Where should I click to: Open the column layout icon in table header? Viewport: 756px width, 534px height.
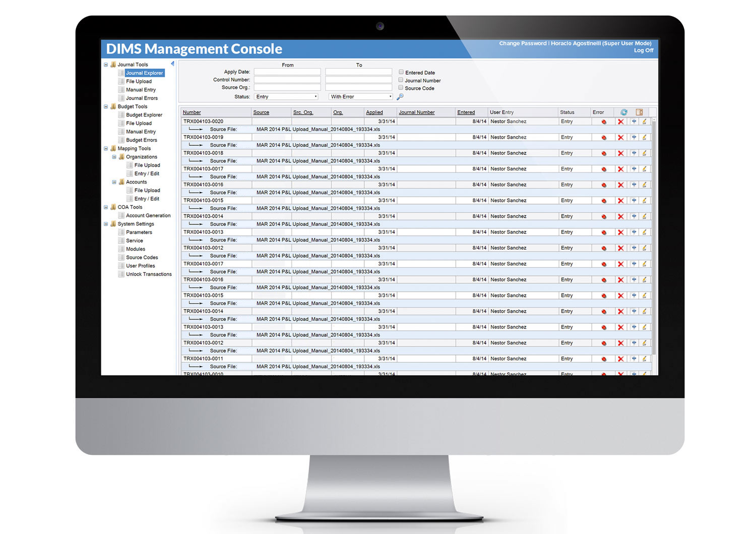pyautogui.click(x=639, y=112)
